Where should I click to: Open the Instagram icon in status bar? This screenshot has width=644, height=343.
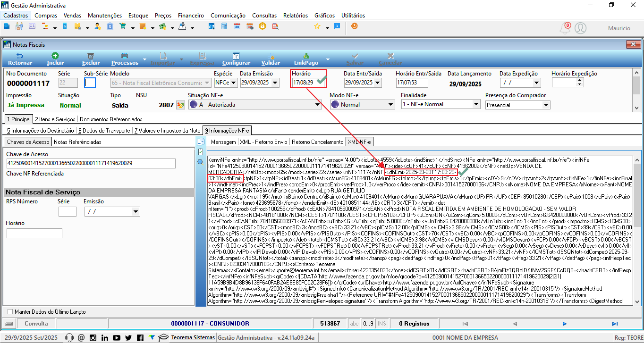click(x=93, y=337)
